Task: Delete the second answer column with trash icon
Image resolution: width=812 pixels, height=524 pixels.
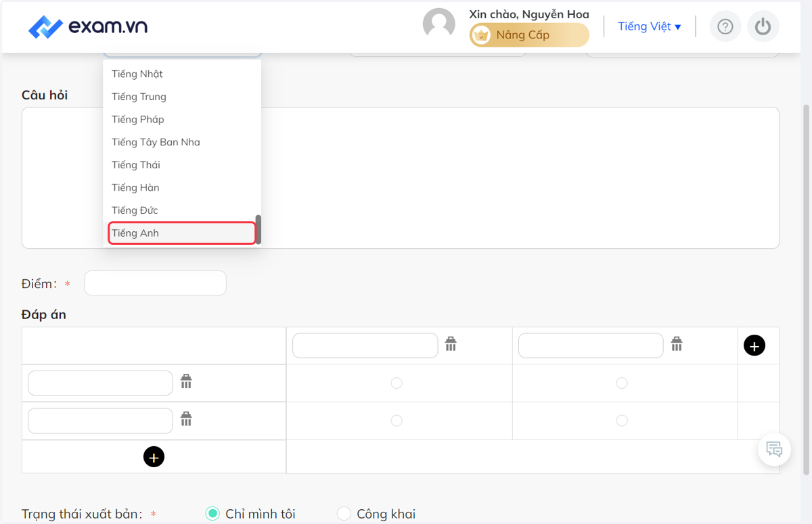Action: coord(677,344)
